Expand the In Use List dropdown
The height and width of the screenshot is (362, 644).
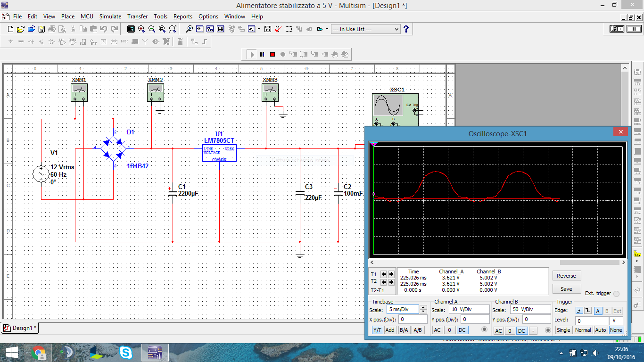pyautogui.click(x=396, y=29)
